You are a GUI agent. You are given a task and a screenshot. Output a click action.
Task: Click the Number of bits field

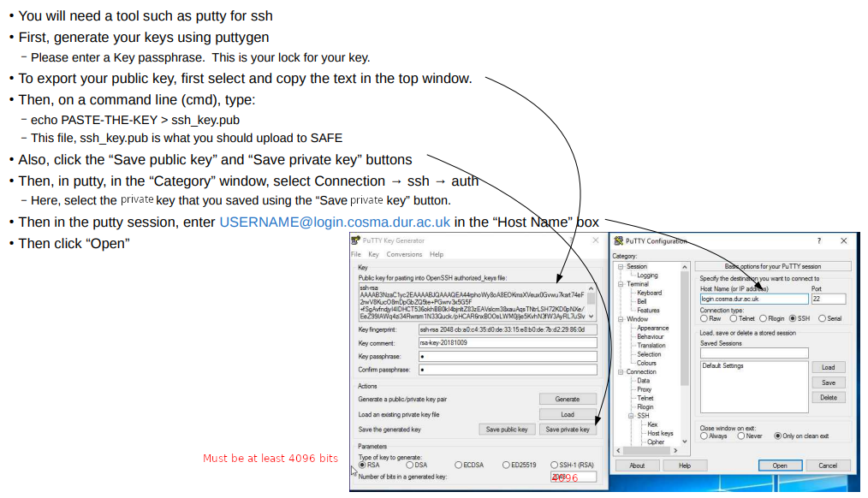[x=574, y=477]
